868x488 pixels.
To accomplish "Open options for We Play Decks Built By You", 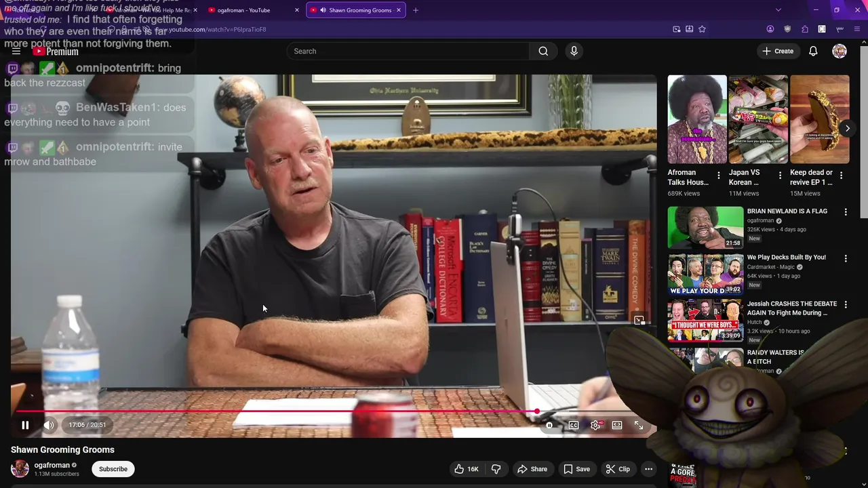I will click(x=846, y=258).
